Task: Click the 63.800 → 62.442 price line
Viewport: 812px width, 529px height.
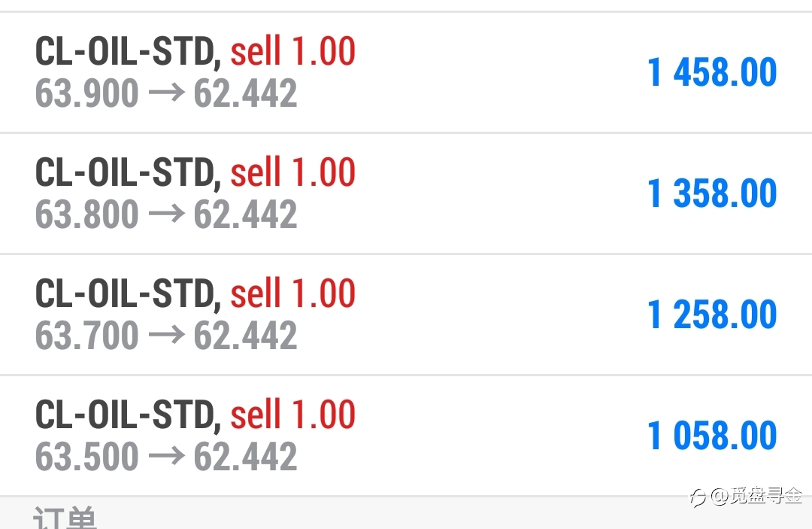Action: click(x=166, y=214)
